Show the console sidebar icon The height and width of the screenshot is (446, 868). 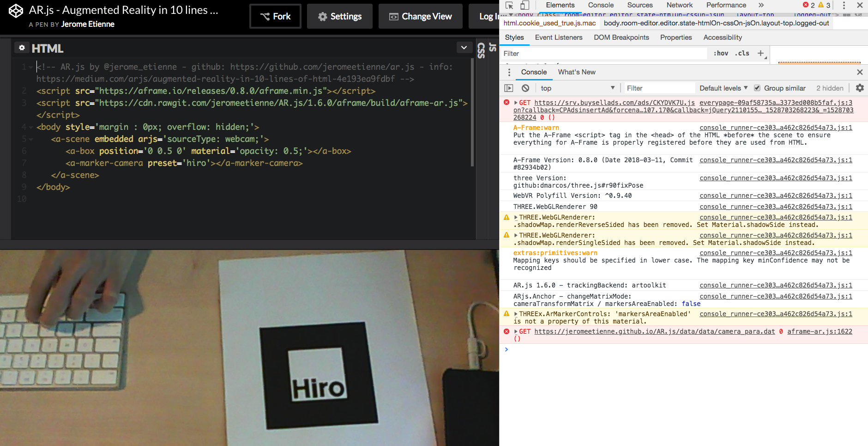tap(509, 88)
